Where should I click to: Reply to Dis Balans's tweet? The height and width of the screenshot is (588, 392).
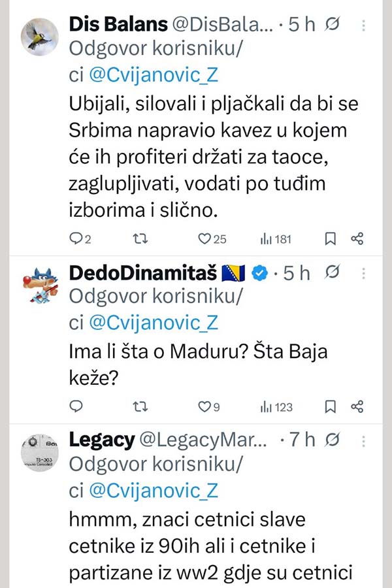tap(76, 239)
